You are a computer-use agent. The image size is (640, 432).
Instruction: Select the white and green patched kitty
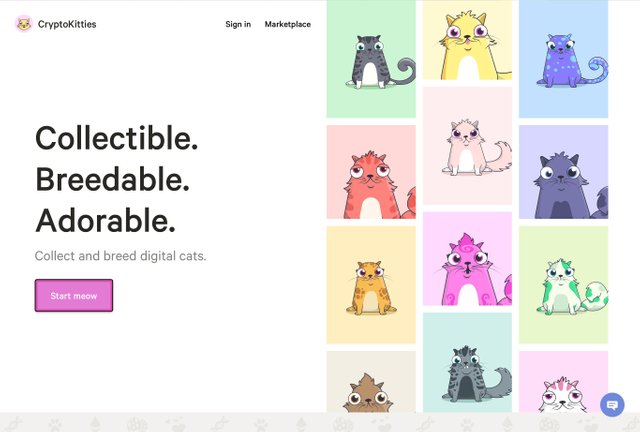click(563, 285)
